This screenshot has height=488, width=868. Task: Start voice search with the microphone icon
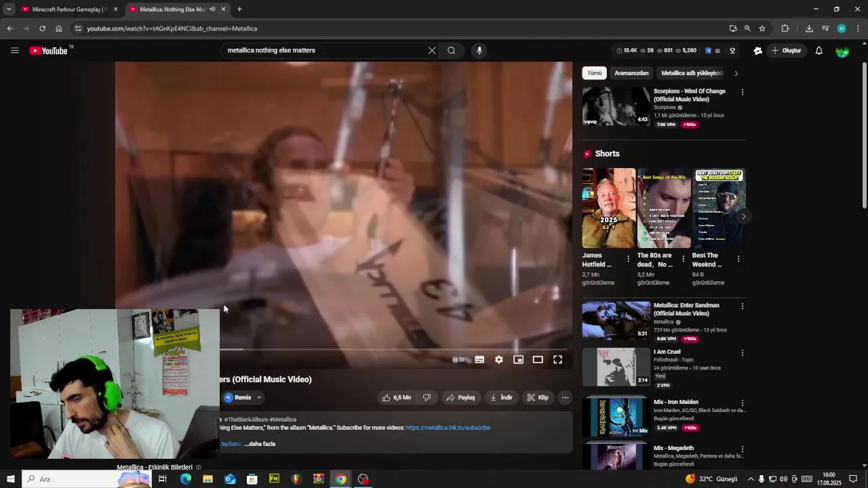click(x=479, y=50)
